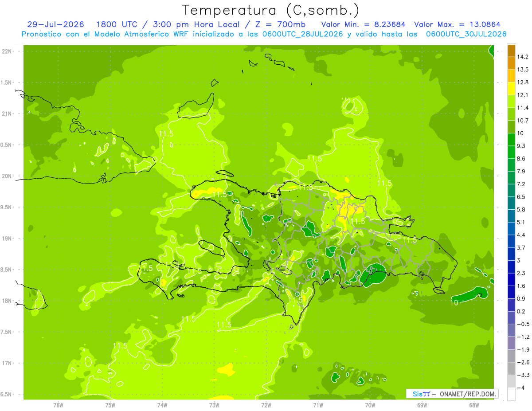Click the "0.2" color bar label
Viewport: 532px width, 411px height.
click(x=521, y=311)
